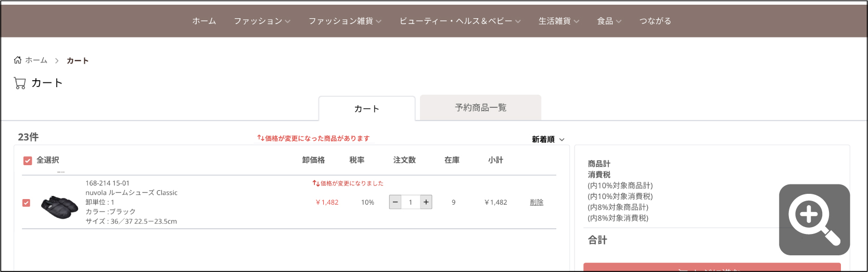Click the 23件 item count
Viewport: 868px width, 272px height.
point(28,137)
